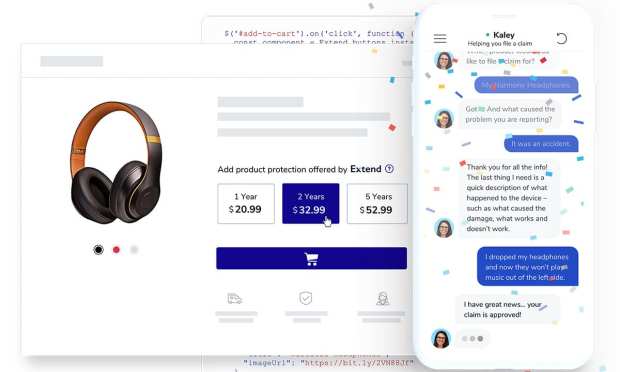Click the blue add-to-cart button
Image resolution: width=620 pixels, height=372 pixels.
311,259
